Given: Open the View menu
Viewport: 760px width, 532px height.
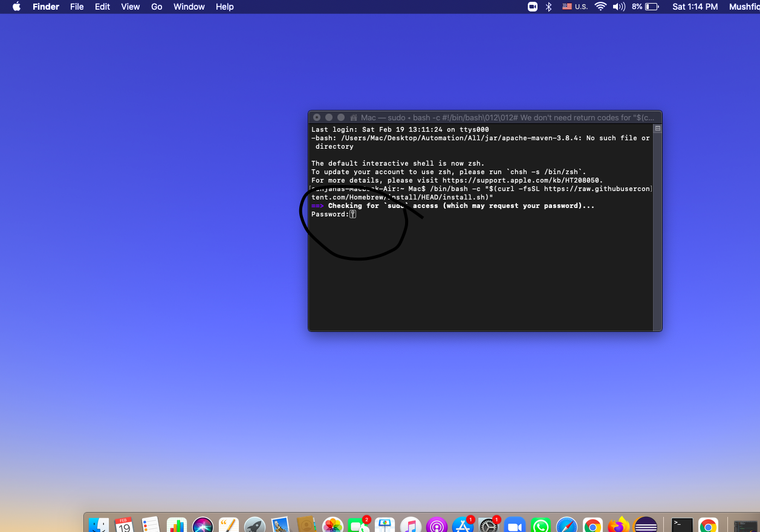Looking at the screenshot, I should pyautogui.click(x=130, y=7).
